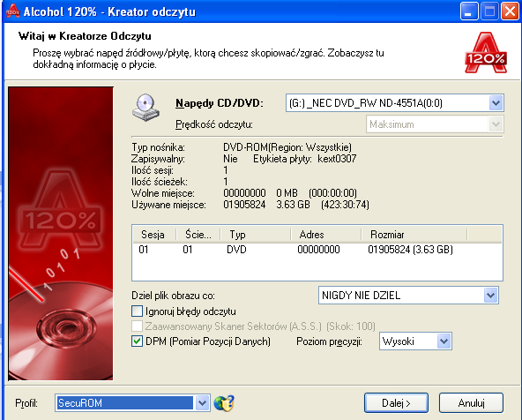
Task: Click the Anuluj button
Action: pos(471,403)
